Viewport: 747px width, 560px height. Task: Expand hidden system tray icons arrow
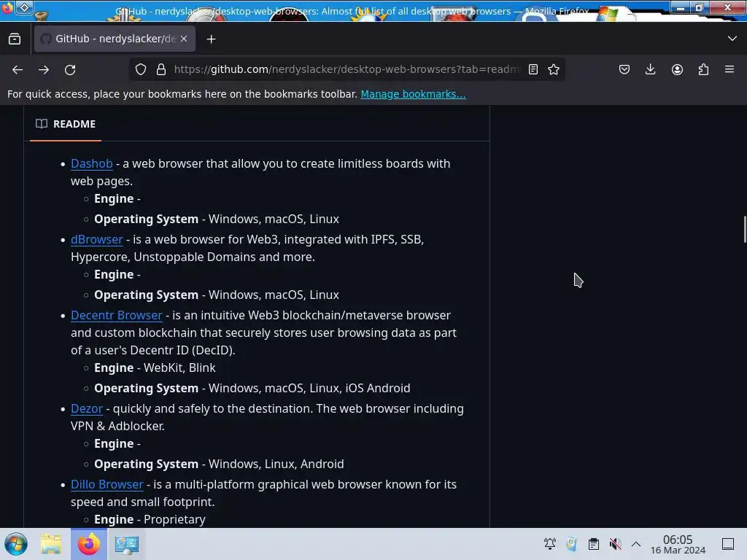click(636, 543)
